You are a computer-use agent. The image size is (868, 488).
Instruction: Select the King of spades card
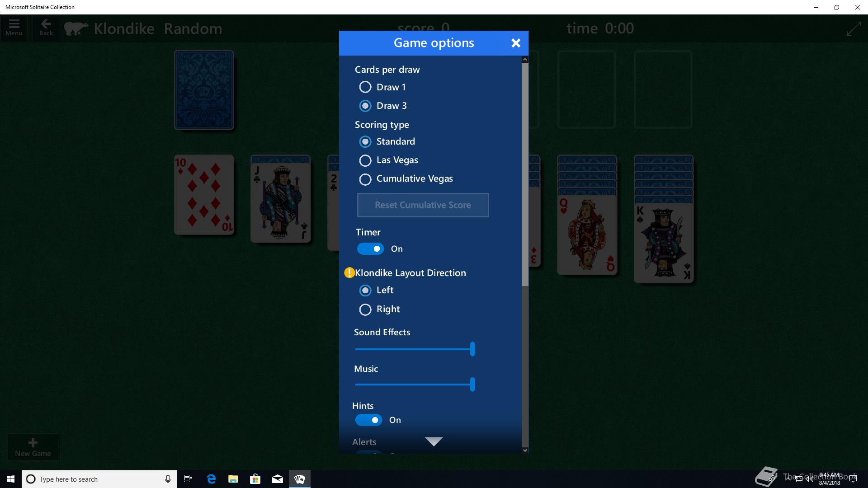tap(664, 243)
